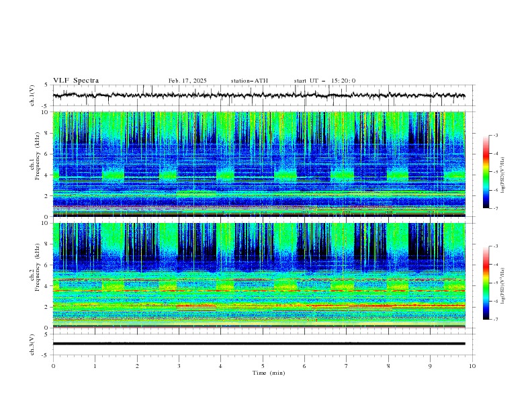Click the "-5" tick on ch.2 colorbar

(x=495, y=283)
